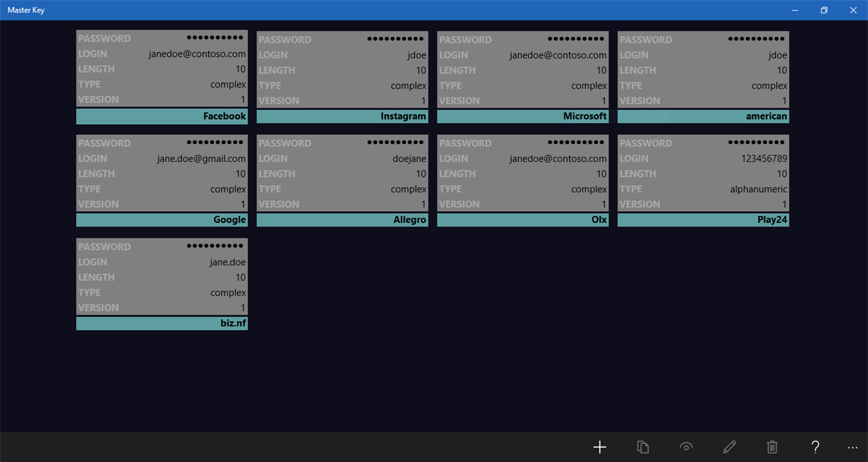Copy password using the copy icon
Image resolution: width=868 pixels, height=462 pixels.
[x=643, y=446]
